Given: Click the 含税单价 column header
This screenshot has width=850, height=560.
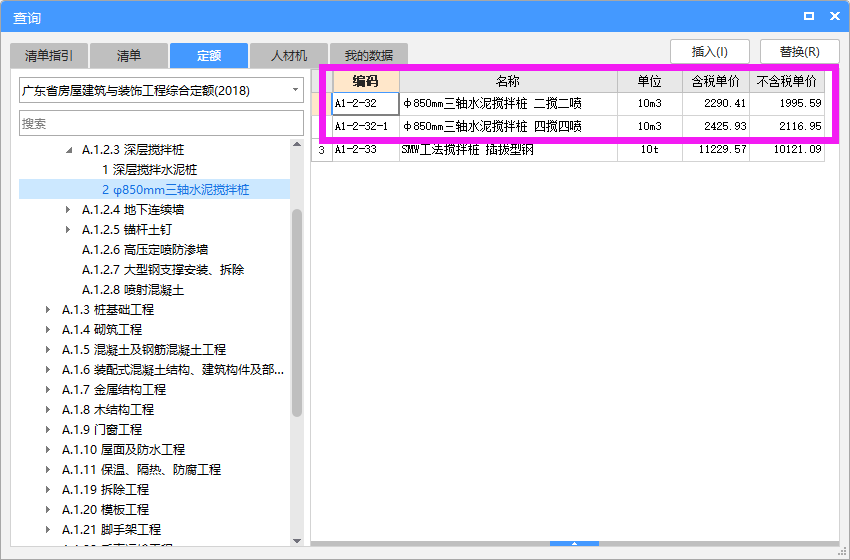Looking at the screenshot, I should 716,81.
